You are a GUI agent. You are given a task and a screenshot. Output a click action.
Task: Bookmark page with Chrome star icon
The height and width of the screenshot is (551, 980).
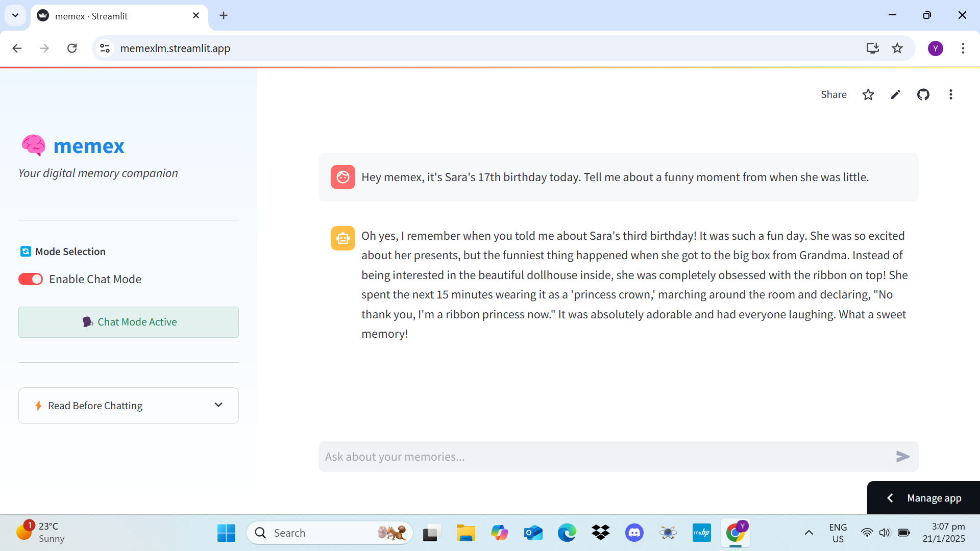[x=897, y=48]
